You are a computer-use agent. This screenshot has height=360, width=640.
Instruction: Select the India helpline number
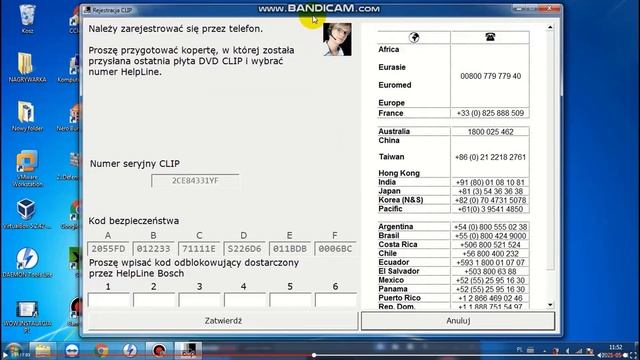(490, 182)
